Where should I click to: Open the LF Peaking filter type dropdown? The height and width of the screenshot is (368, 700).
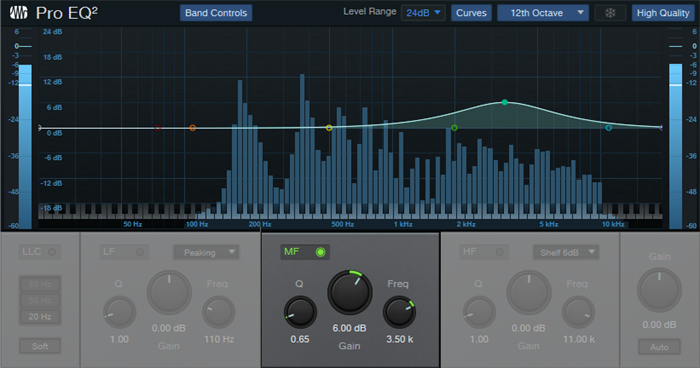click(206, 252)
